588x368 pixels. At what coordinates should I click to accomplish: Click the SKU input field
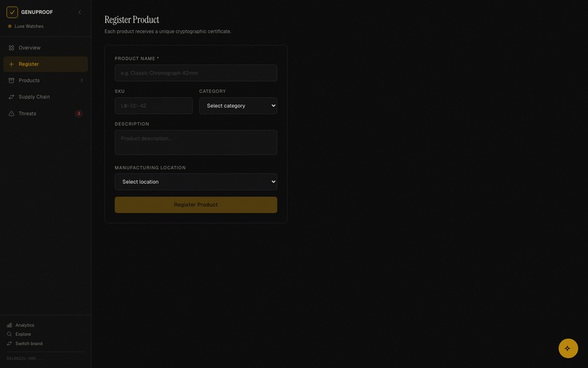pos(154,106)
